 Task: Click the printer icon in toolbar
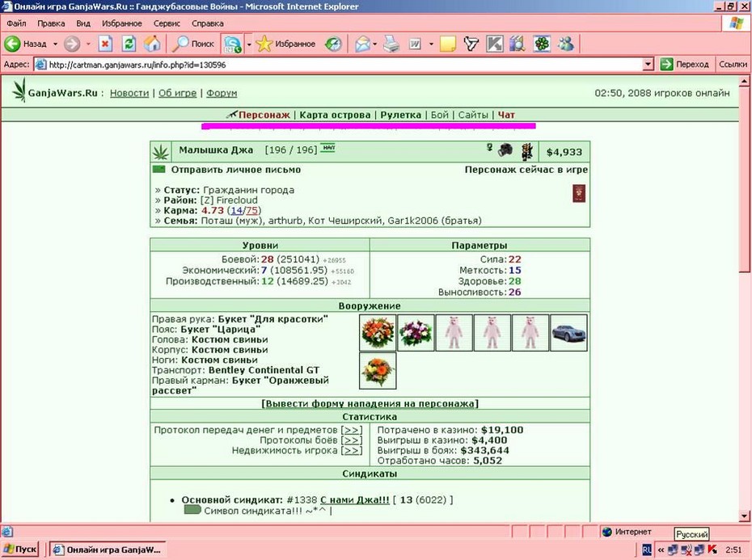click(x=391, y=44)
